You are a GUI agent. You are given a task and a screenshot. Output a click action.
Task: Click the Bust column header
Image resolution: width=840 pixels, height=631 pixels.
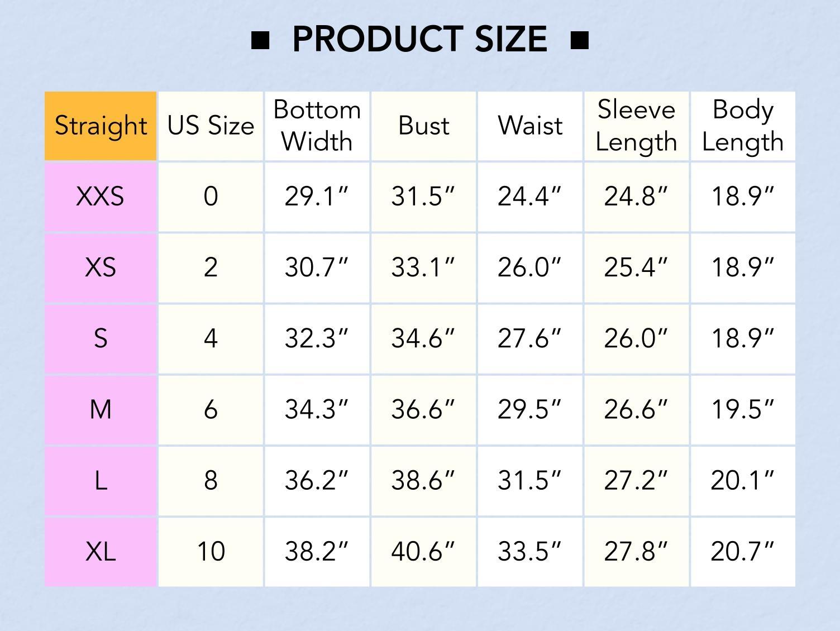(x=423, y=126)
